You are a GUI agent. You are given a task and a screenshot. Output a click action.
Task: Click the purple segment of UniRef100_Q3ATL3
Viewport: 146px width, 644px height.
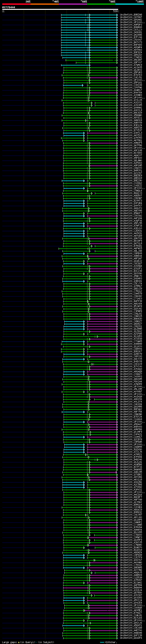coord(102,133)
